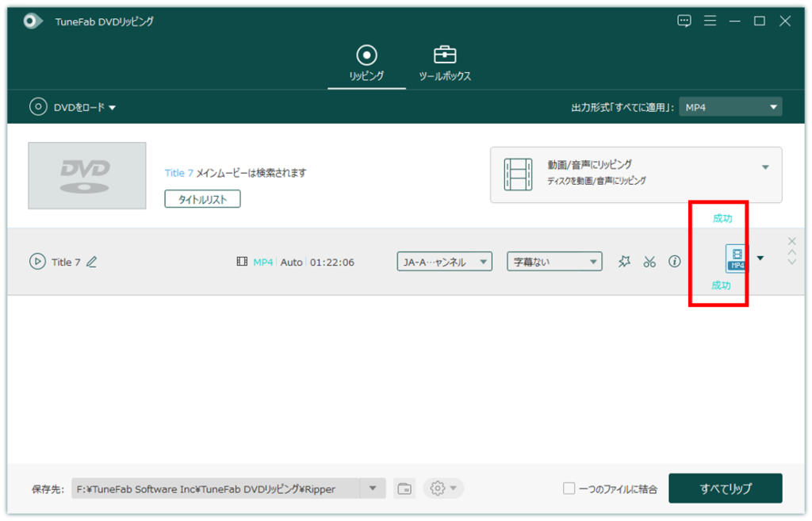This screenshot has width=812, height=521.
Task: Click the すべてリップ button
Action: pyautogui.click(x=726, y=488)
